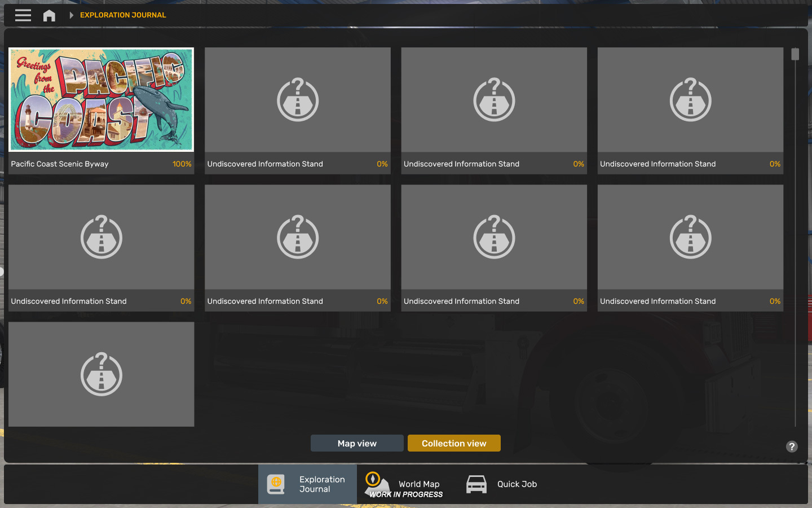
Task: Open help with the question mark icon
Action: click(x=792, y=446)
